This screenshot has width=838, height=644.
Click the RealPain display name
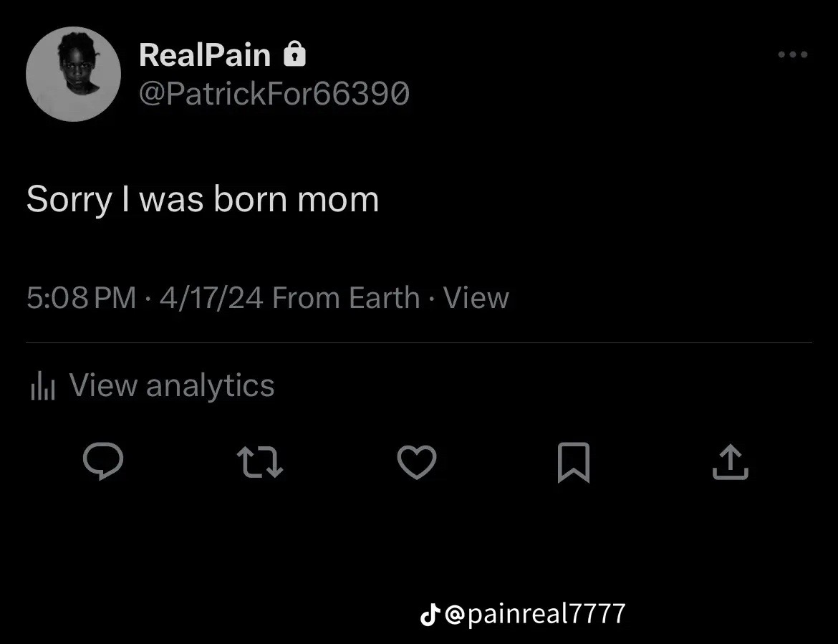click(x=205, y=55)
